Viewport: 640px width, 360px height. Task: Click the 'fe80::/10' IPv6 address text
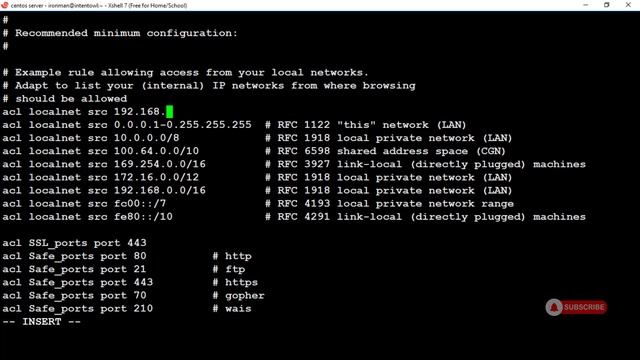143,216
